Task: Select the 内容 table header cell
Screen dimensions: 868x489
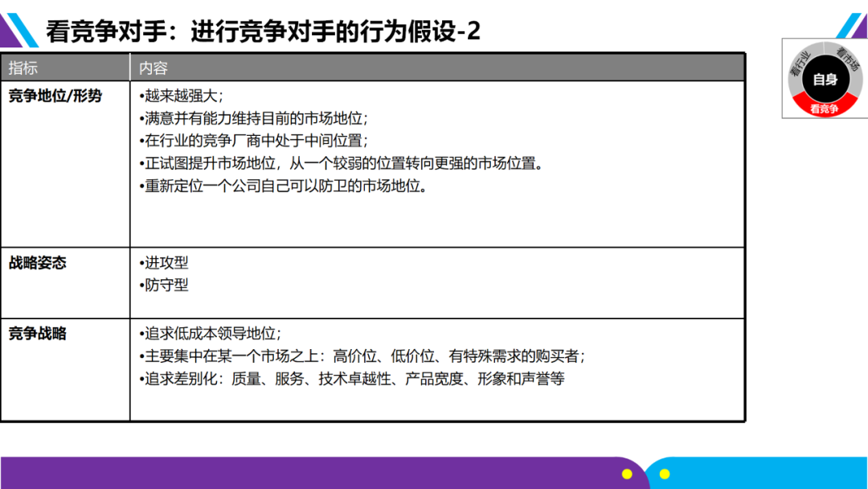Action: click(x=437, y=68)
